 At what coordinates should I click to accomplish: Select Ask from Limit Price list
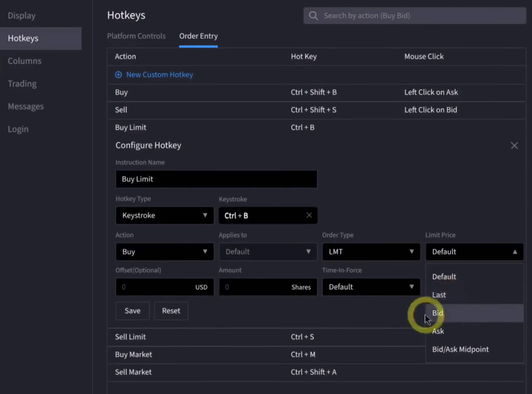tap(438, 331)
